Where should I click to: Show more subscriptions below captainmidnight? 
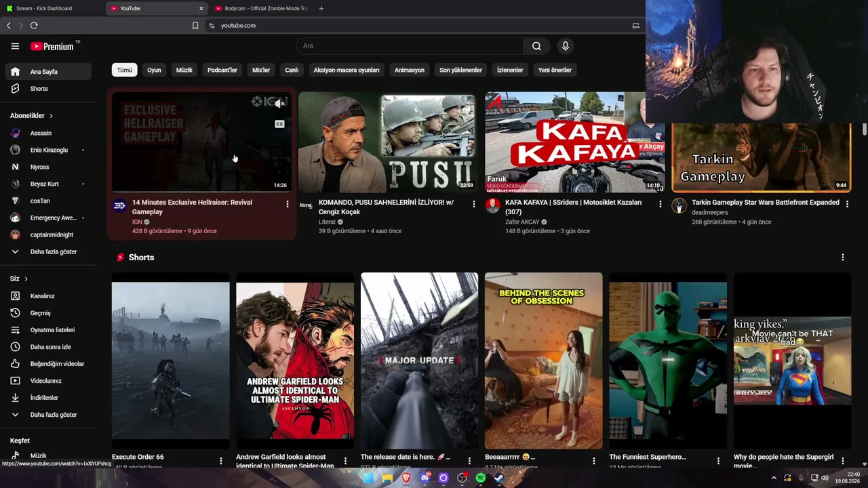pyautogui.click(x=47, y=251)
